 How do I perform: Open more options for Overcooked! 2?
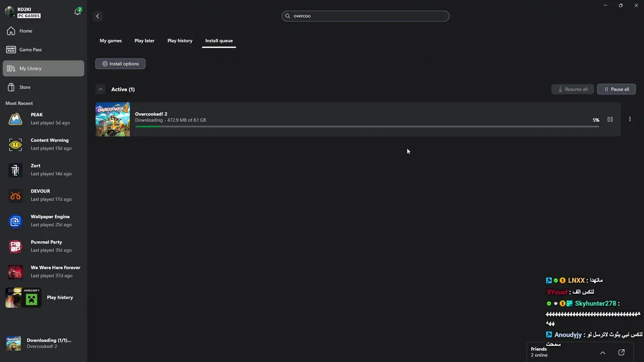629,120
